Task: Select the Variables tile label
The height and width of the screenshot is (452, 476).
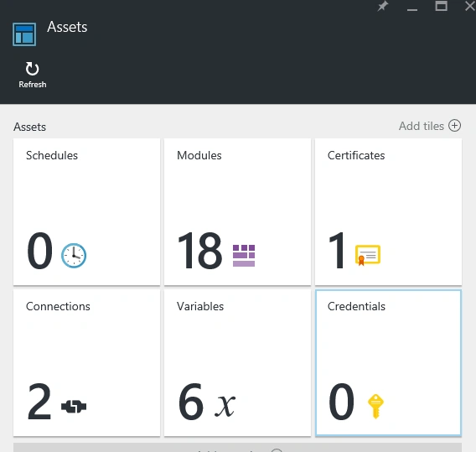Action: tap(200, 306)
